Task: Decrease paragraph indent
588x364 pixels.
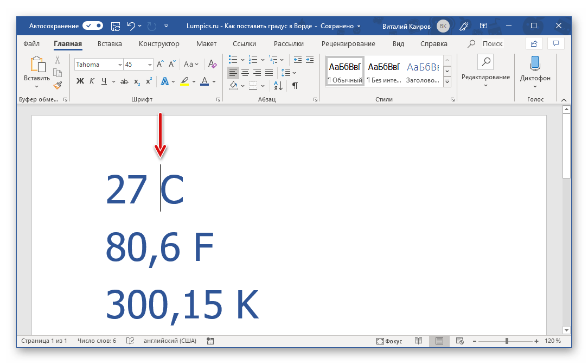Action: point(298,60)
